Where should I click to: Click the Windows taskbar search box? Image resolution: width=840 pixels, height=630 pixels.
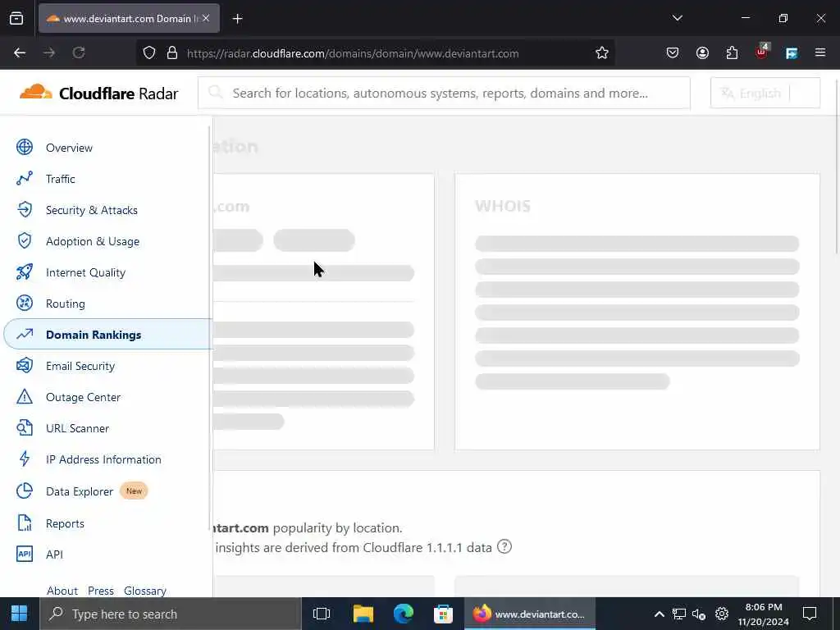coord(170,614)
